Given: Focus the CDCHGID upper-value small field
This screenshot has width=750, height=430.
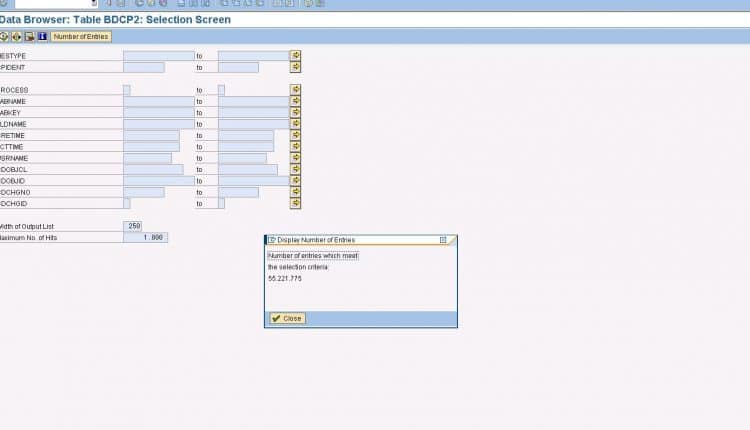Looking at the screenshot, I should point(221,204).
